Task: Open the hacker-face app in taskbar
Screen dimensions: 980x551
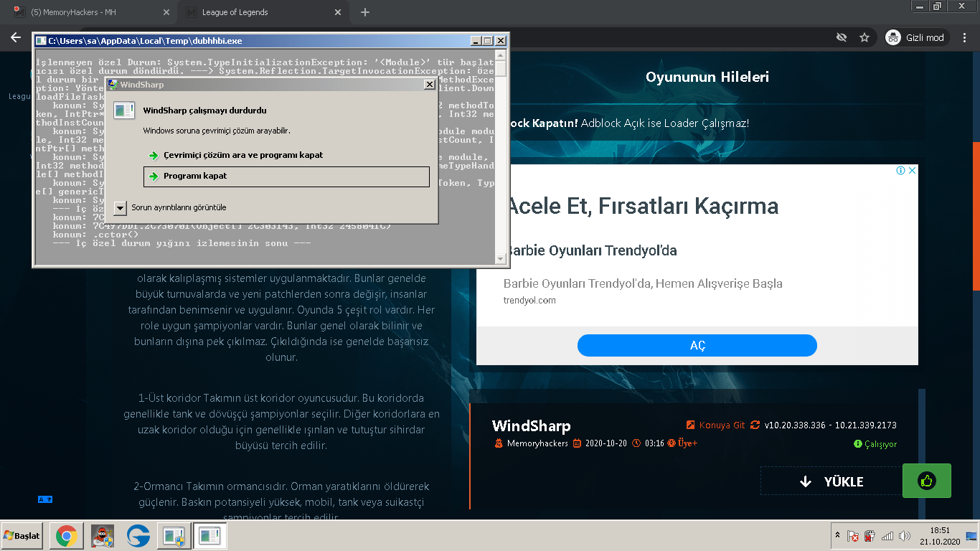Action: 103,536
